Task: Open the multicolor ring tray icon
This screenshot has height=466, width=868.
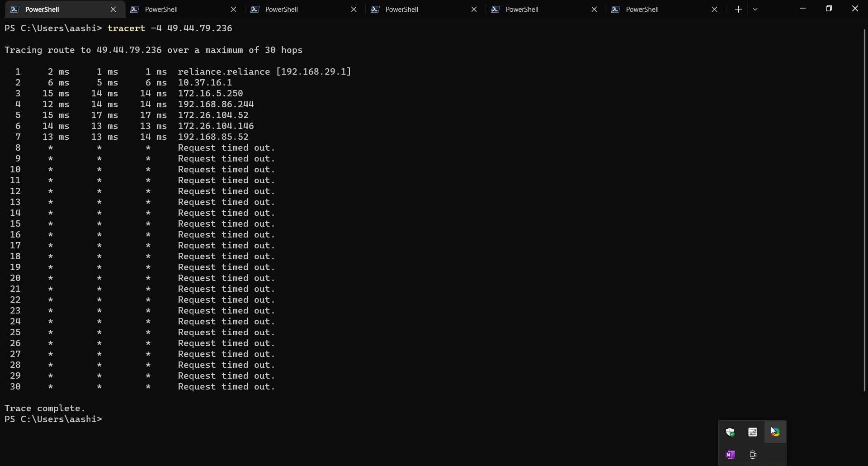Action: click(775, 432)
